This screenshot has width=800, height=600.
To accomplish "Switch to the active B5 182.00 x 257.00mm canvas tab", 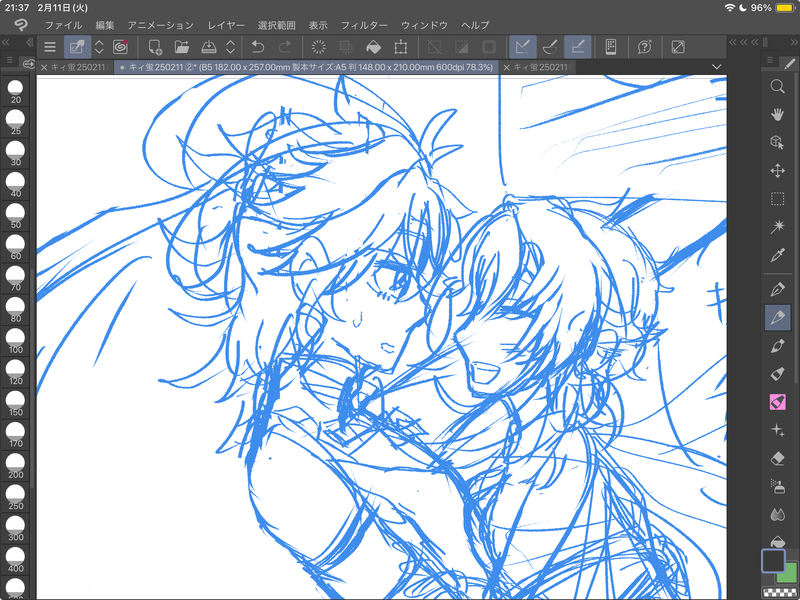I will coord(306,67).
